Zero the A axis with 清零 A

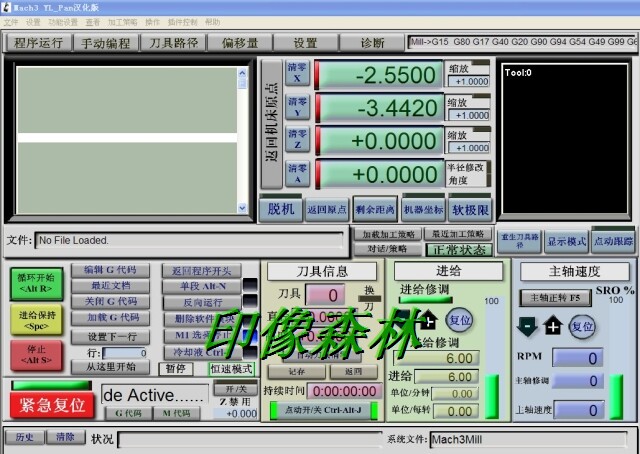(297, 174)
